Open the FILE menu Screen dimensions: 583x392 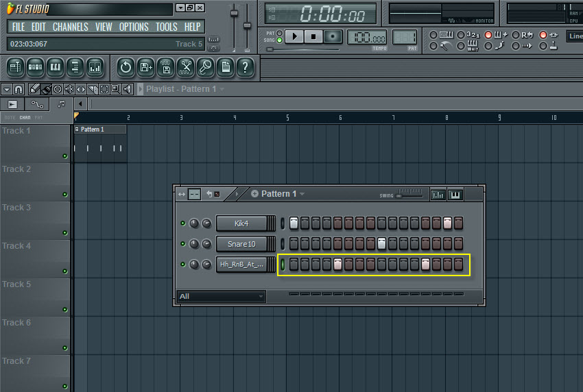[x=19, y=27]
